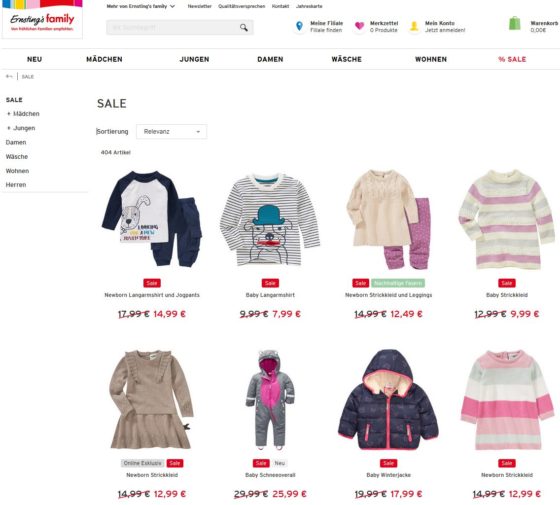
Task: Open the Baby Winterjacke product image
Action: click(388, 399)
